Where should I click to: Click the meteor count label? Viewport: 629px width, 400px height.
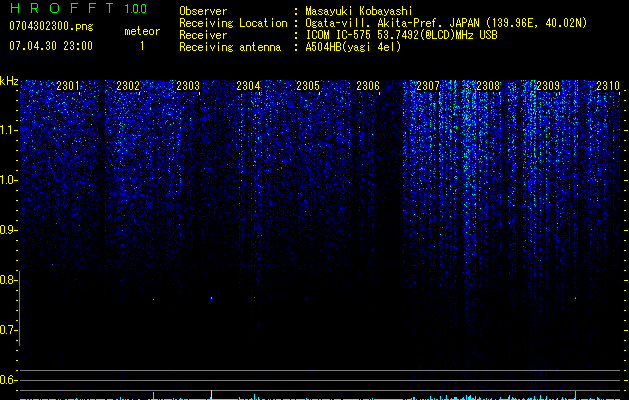(x=142, y=31)
